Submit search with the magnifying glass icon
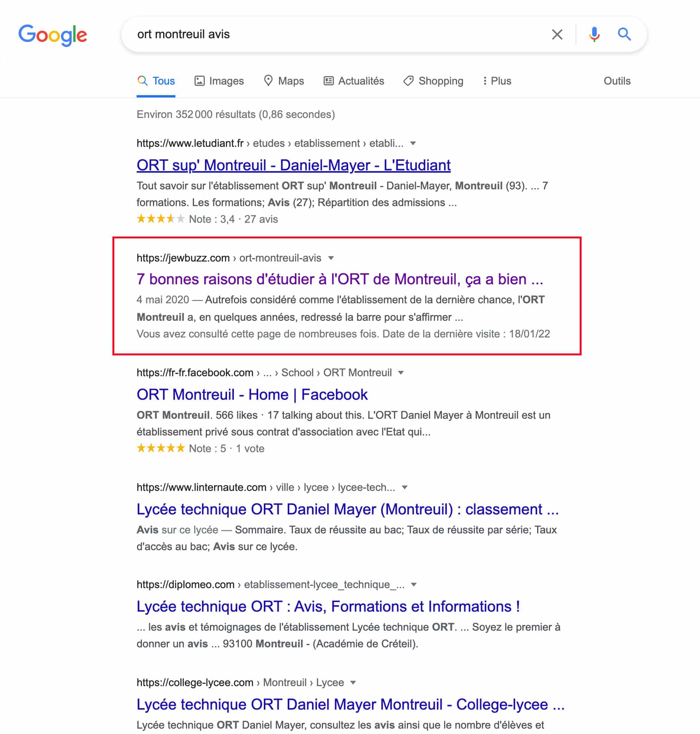Image resolution: width=700 pixels, height=734 pixels. [624, 34]
